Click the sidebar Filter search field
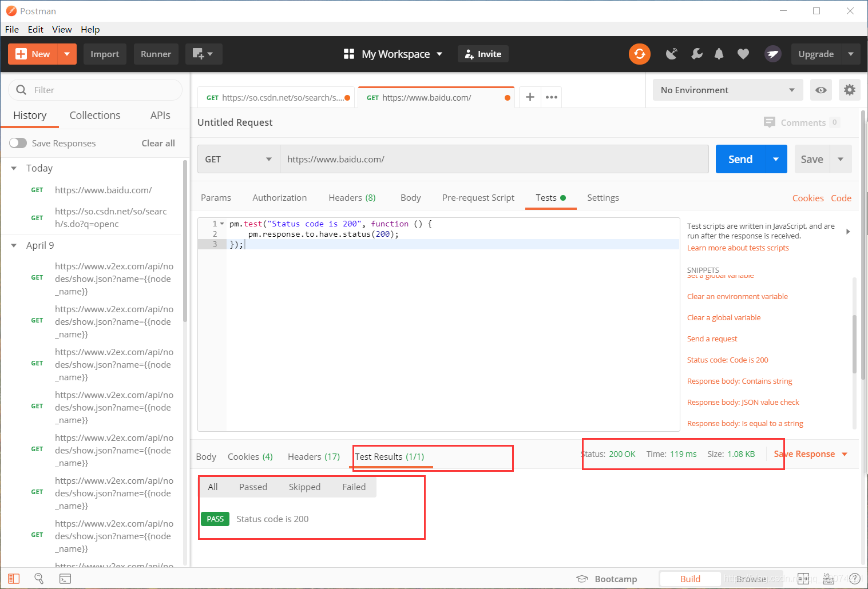 tap(95, 90)
